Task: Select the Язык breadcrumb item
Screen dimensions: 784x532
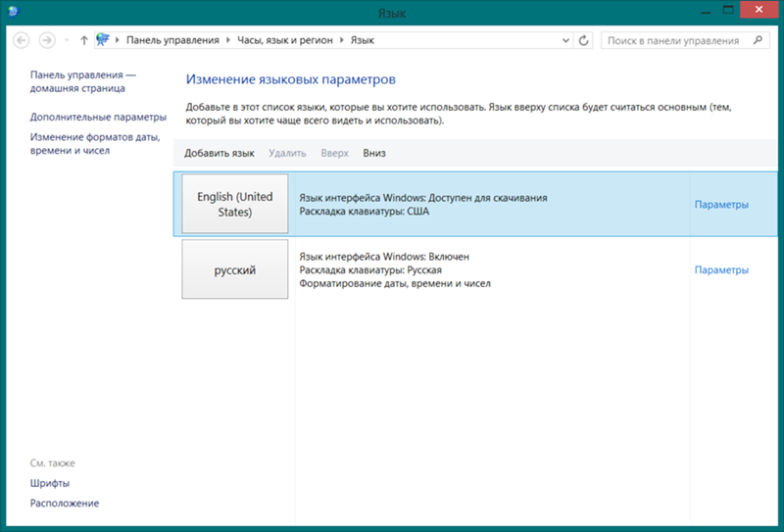Action: tap(363, 40)
